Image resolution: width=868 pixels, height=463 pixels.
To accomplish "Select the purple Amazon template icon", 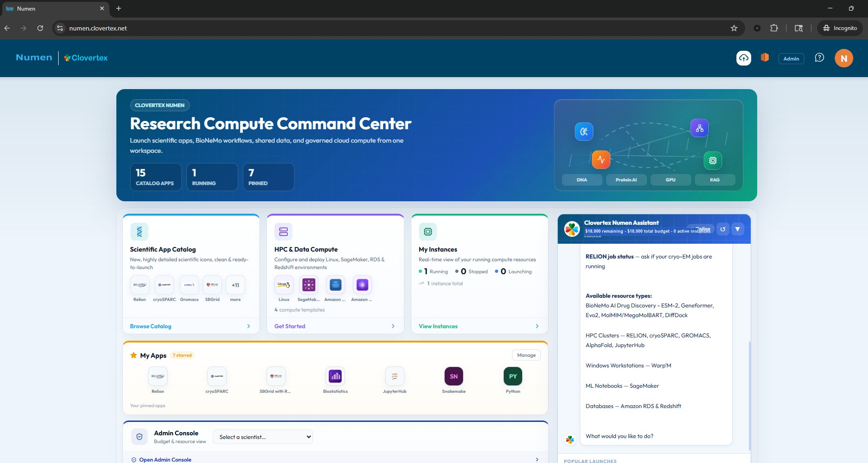I will [x=362, y=285].
